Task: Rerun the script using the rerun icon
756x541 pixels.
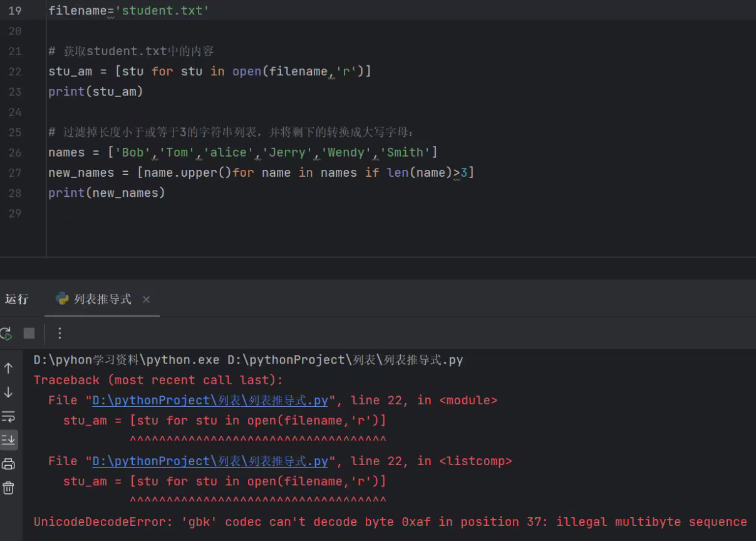Action: (x=6, y=334)
